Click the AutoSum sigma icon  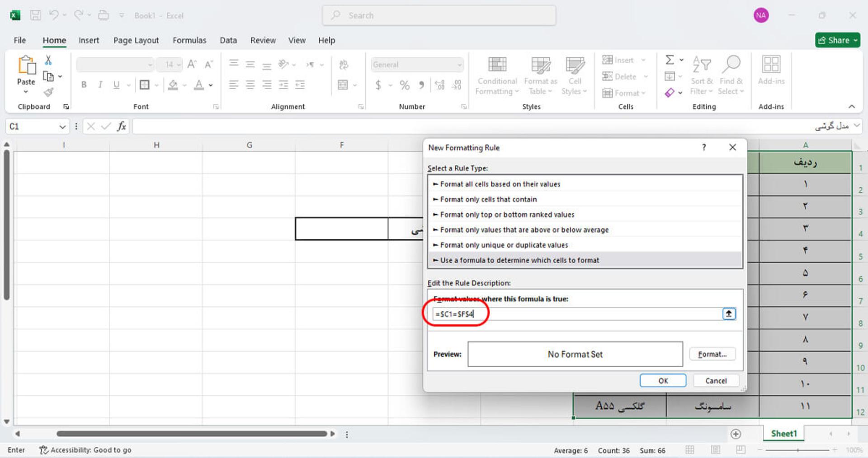tap(670, 60)
